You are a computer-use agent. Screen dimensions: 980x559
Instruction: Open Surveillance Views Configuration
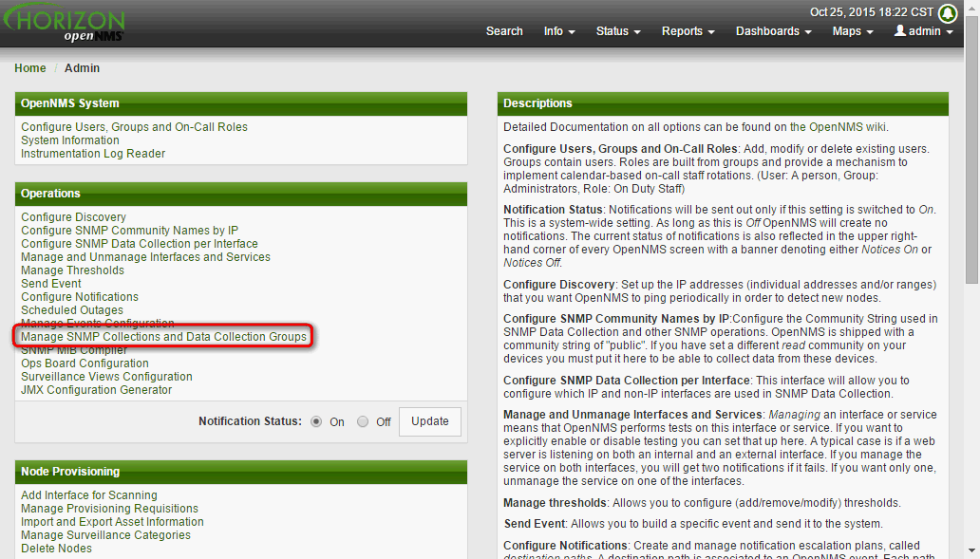[107, 377]
